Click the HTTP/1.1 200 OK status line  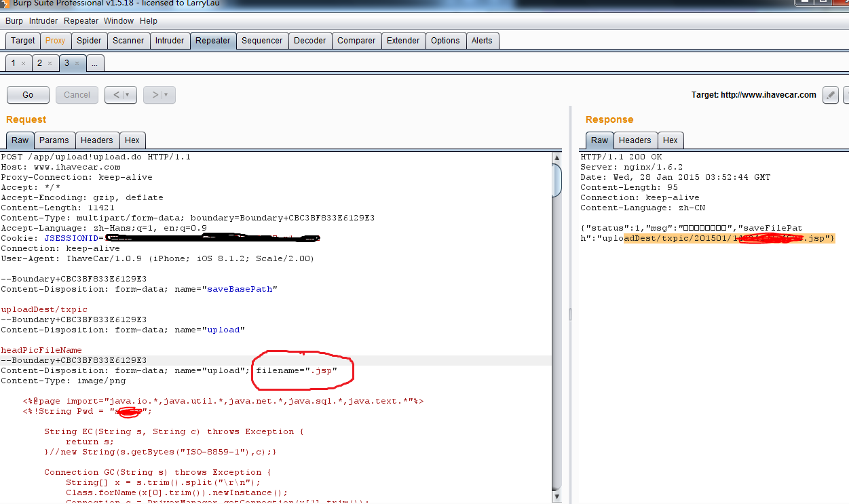pos(621,157)
